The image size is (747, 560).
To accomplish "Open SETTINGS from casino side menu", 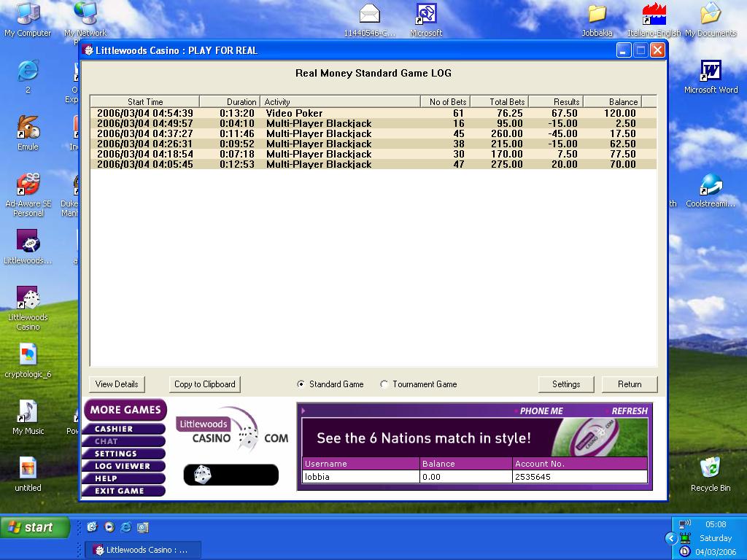I will pyautogui.click(x=124, y=454).
